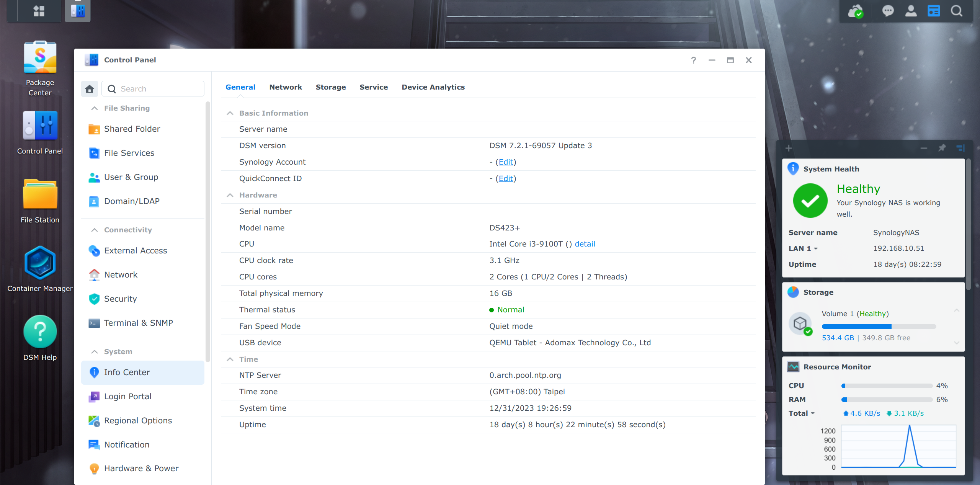
Task: Pin the widget panel with the pushpin
Action: [942, 148]
